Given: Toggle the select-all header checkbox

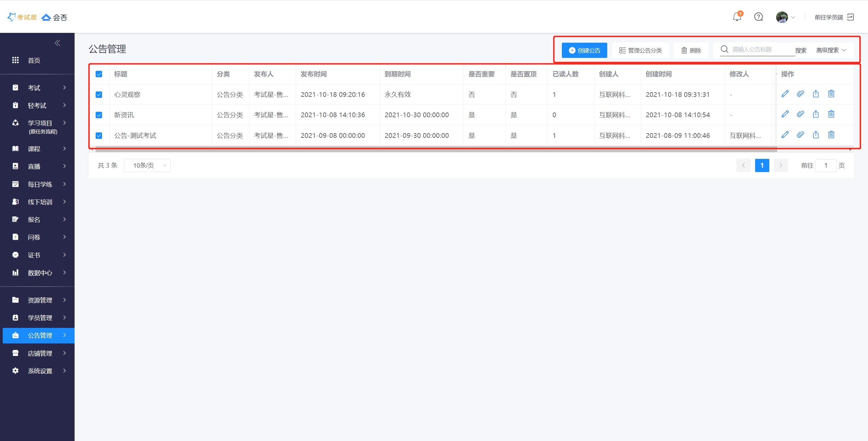Looking at the screenshot, I should click(99, 74).
